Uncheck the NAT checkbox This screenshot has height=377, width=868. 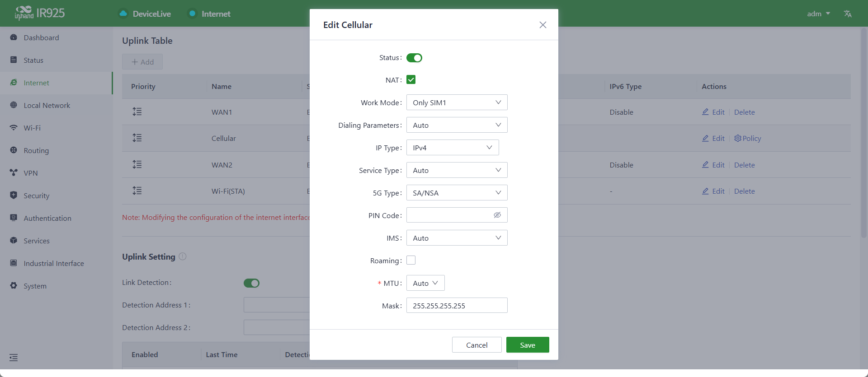point(411,80)
